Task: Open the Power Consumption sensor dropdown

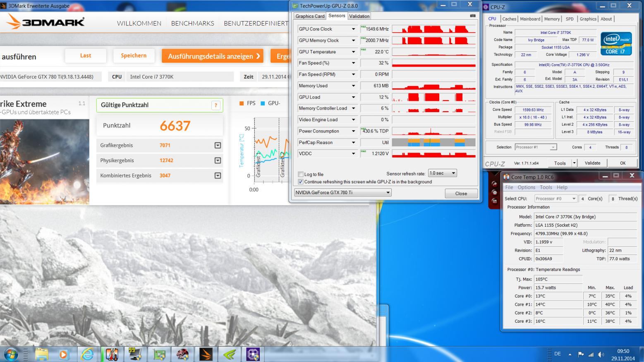Action: (353, 131)
